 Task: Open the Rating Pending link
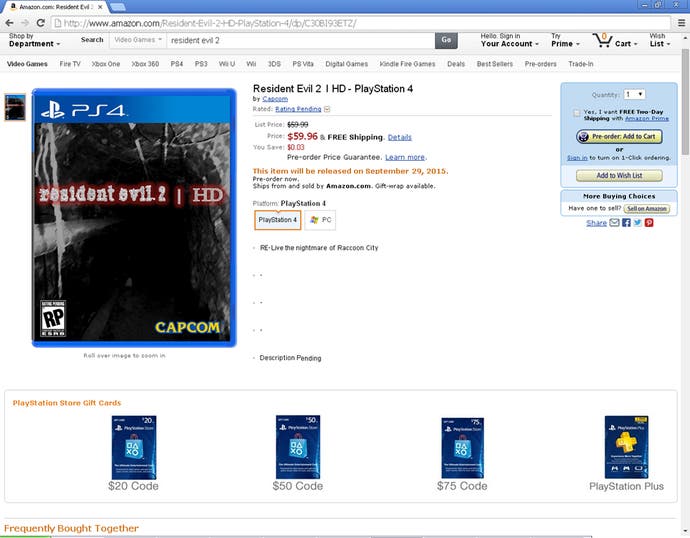tap(298, 109)
